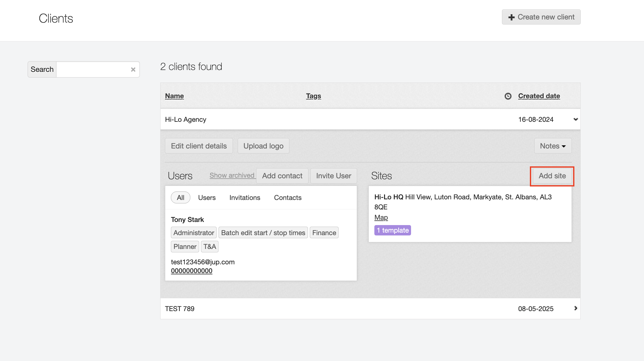The height and width of the screenshot is (361, 644).
Task: Open the Contacts tab
Action: 288,197
